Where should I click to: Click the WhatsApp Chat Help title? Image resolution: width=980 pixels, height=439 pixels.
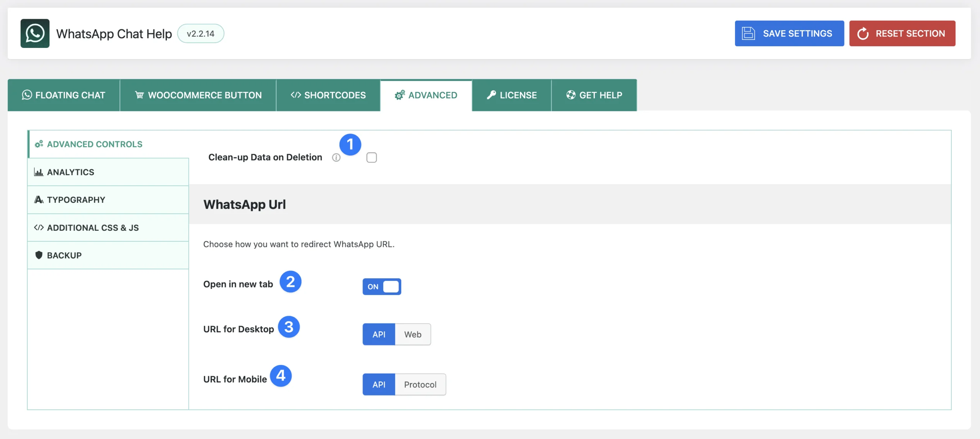coord(114,34)
